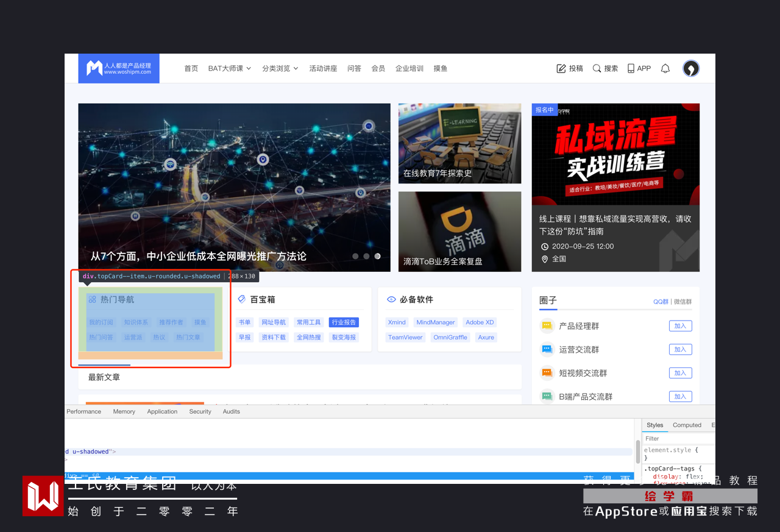This screenshot has width=780, height=532.
Task: Open the MindManager software tag
Action: tap(436, 322)
